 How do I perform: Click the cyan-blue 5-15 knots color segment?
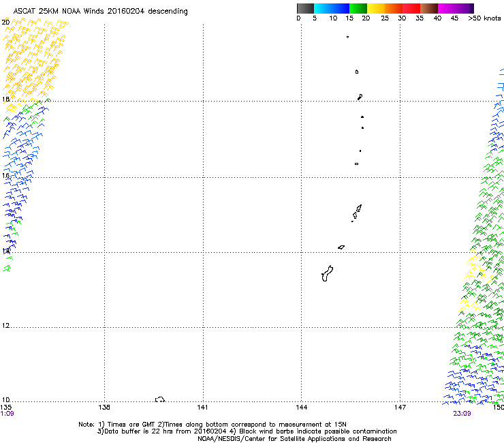(332, 8)
